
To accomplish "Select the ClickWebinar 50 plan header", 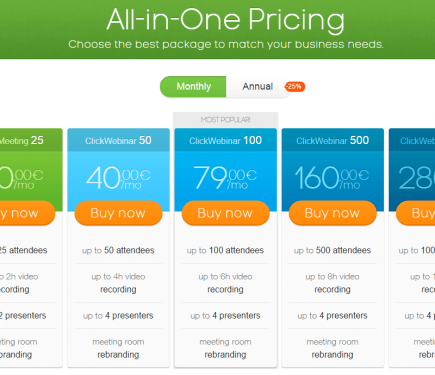I will [x=118, y=140].
